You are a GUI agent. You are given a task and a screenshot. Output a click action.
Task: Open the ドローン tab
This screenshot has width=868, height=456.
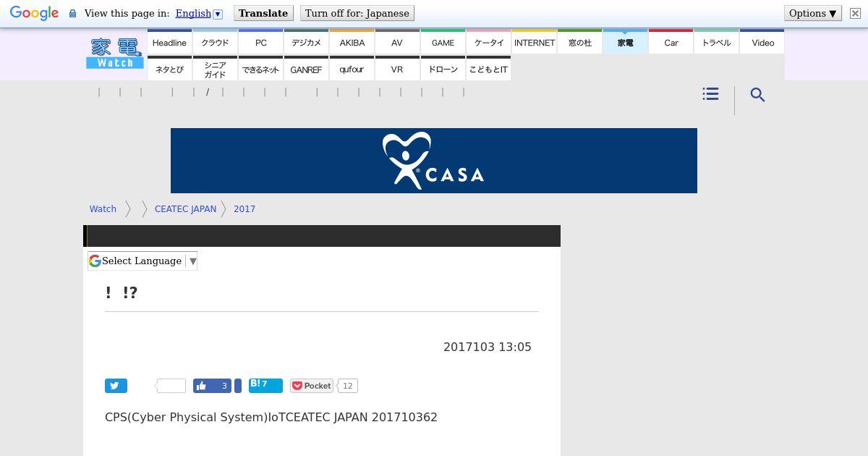[443, 69]
